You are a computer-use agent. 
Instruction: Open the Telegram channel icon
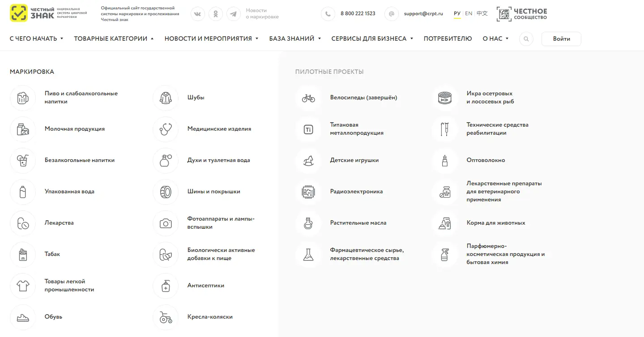[234, 14]
